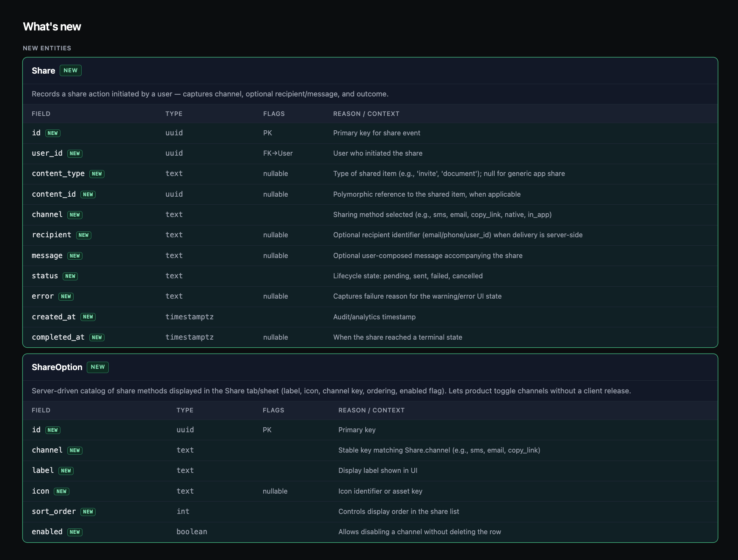
Task: Click the NEW badge next to recipient
Action: click(84, 235)
